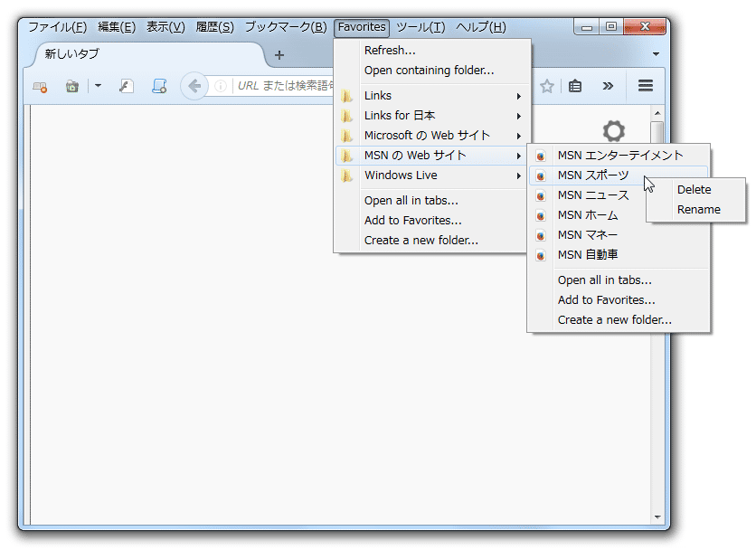Click the Links folder icon
This screenshot has width=756, height=550.
tap(346, 96)
